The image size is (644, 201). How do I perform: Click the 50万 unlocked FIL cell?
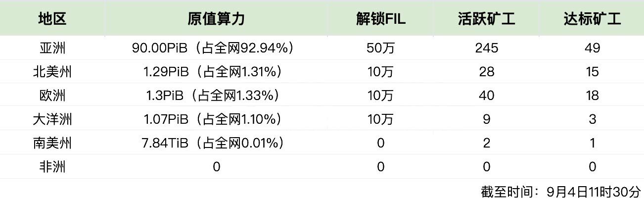[x=380, y=48]
